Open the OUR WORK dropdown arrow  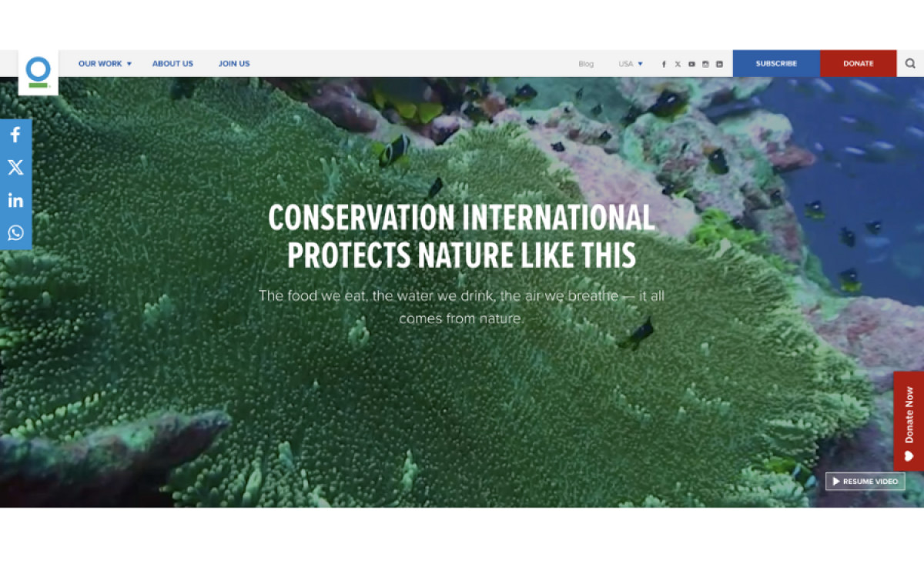click(x=129, y=64)
